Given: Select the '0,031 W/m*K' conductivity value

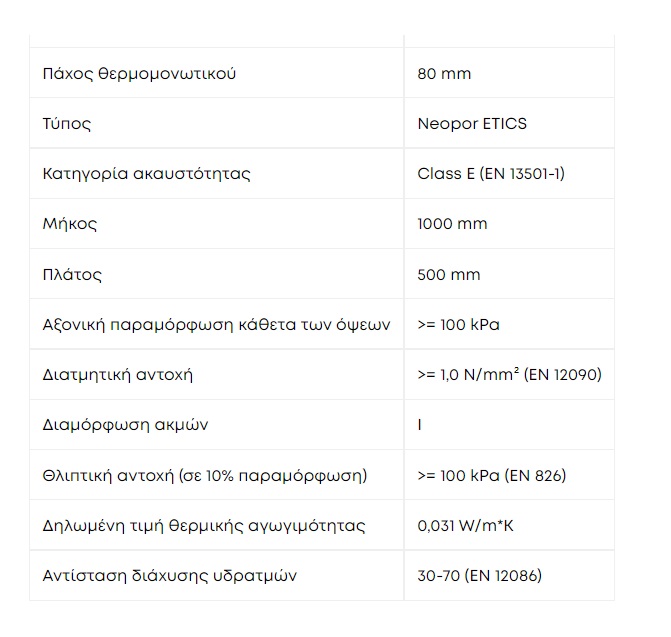Looking at the screenshot, I should pyautogui.click(x=466, y=525).
